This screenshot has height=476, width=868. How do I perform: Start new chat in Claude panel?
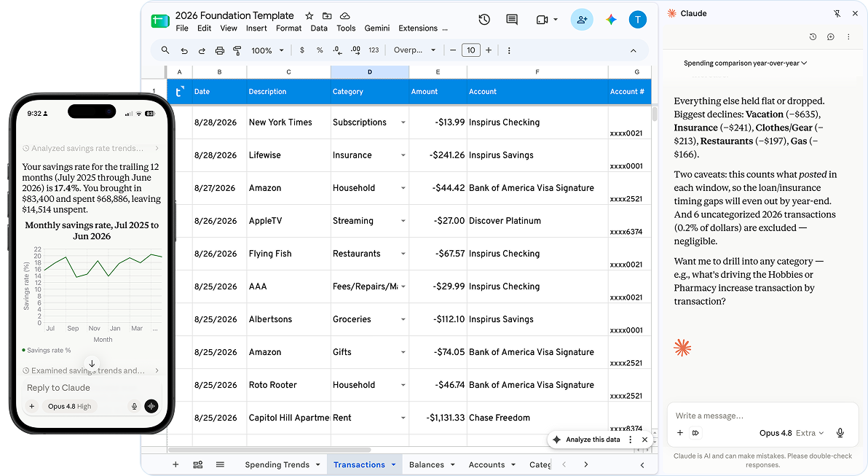pos(830,36)
